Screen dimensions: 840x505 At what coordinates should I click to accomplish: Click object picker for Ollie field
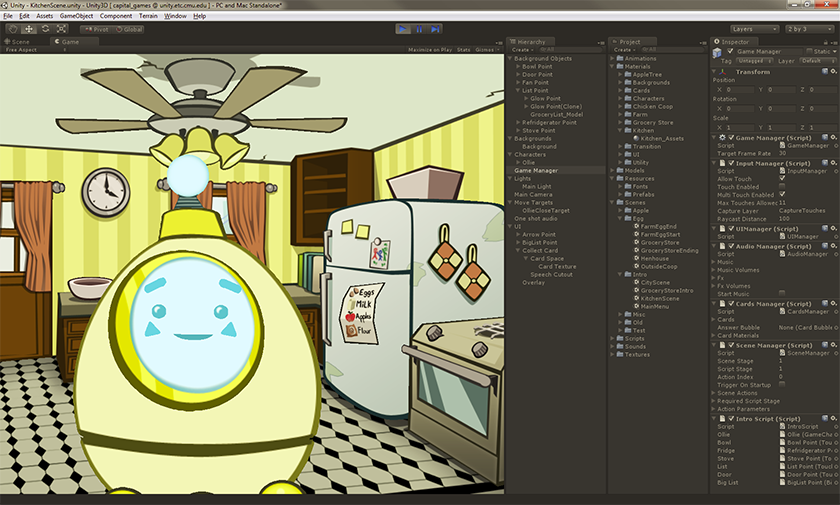(x=836, y=434)
